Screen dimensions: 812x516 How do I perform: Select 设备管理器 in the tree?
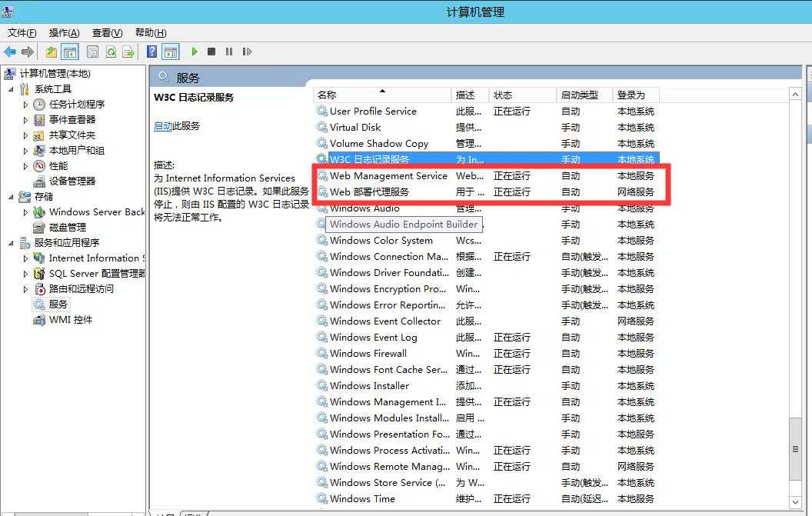coord(72,181)
